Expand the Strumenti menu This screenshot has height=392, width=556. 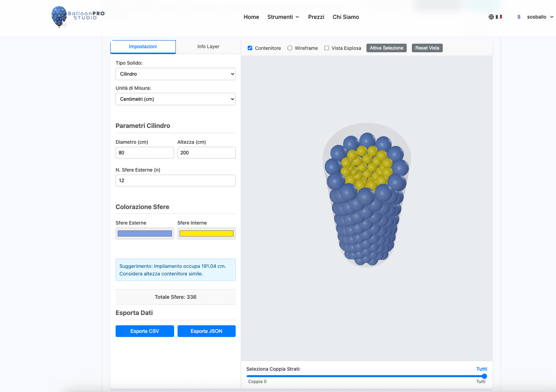283,17
